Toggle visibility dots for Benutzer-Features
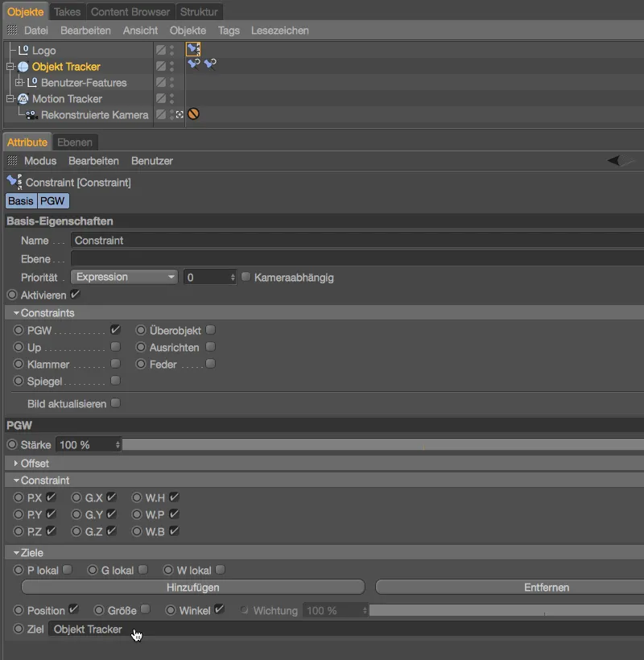Image resolution: width=644 pixels, height=660 pixels. [x=171, y=82]
